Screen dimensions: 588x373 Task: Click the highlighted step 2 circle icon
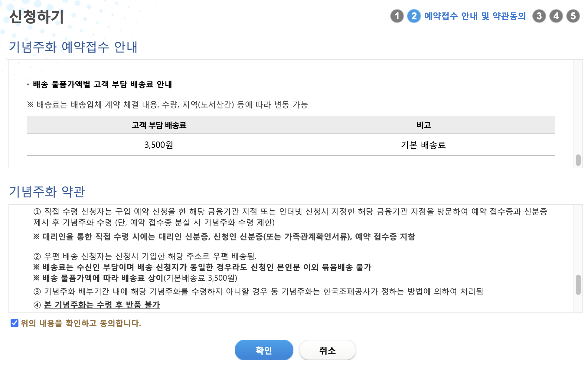coord(414,16)
